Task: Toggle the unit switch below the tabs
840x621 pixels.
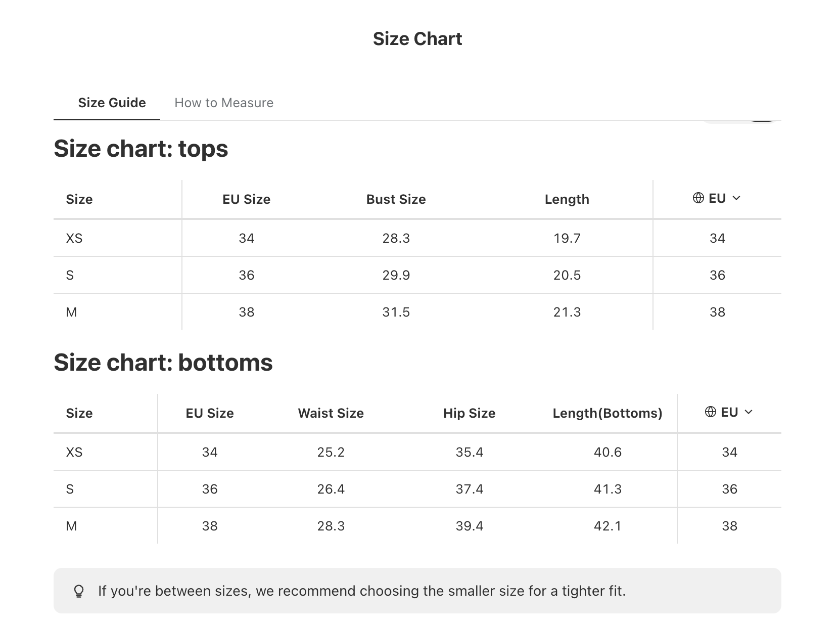Action: pos(740,121)
